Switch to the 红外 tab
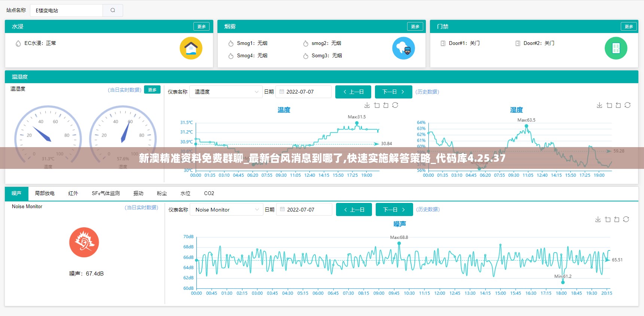Viewport: 644px width, 316px height. 73,193
